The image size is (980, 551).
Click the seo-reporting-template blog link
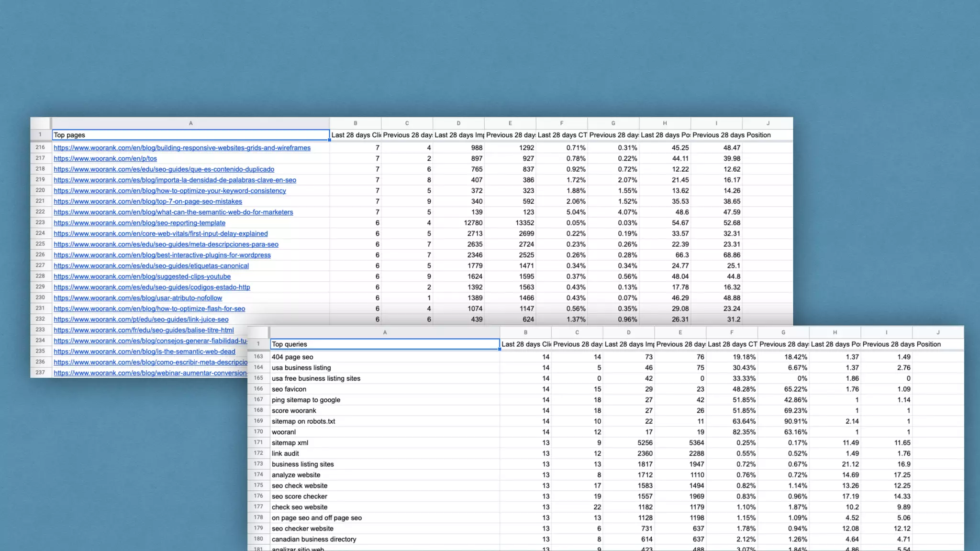click(139, 223)
